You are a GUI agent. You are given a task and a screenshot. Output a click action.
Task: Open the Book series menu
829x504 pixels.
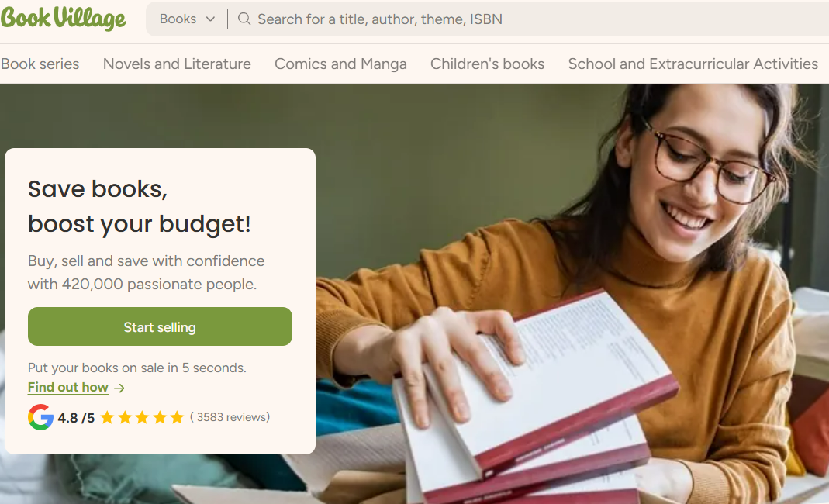click(40, 64)
